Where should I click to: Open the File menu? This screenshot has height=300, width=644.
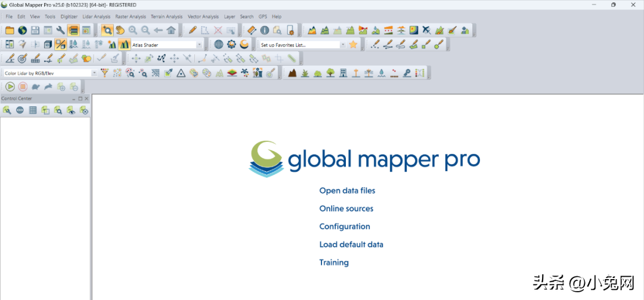[9, 17]
